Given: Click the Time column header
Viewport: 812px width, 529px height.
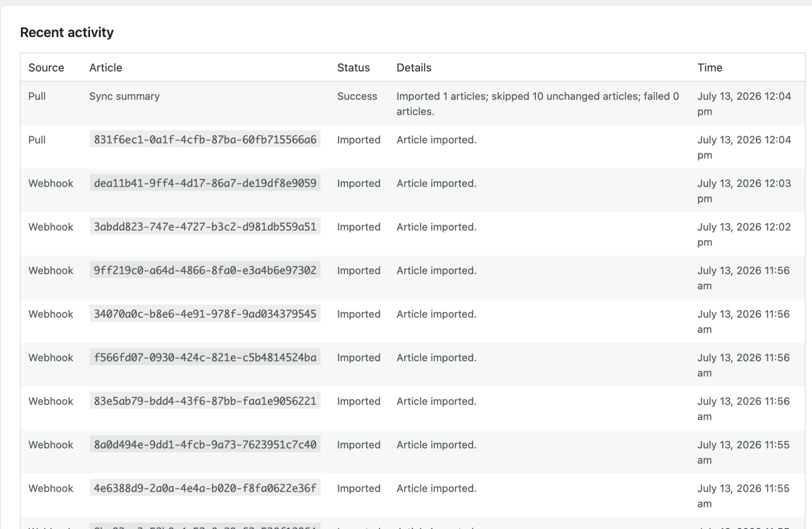Looking at the screenshot, I should click(x=709, y=67).
